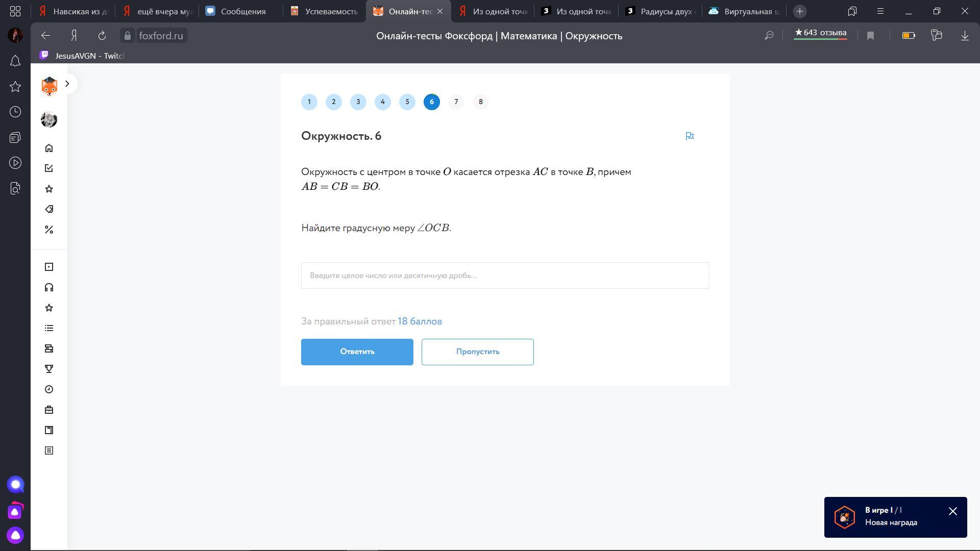Switch to Виртуальная browser tab
This screenshot has height=551, width=980.
744,11
